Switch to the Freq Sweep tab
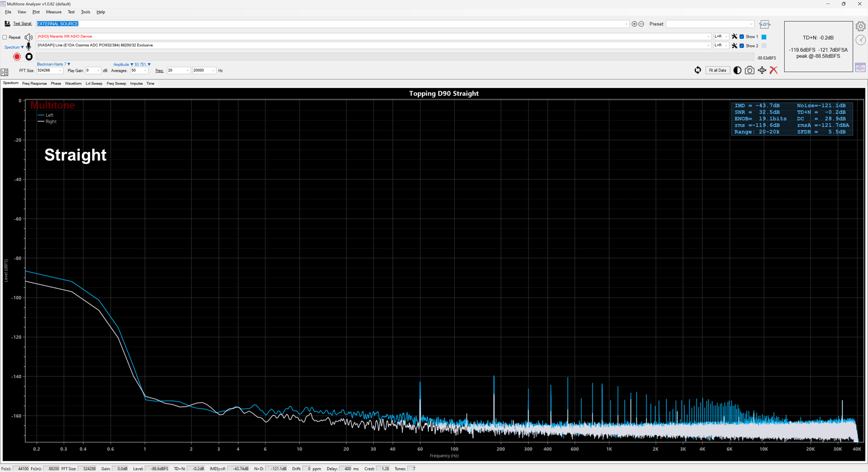 point(116,83)
